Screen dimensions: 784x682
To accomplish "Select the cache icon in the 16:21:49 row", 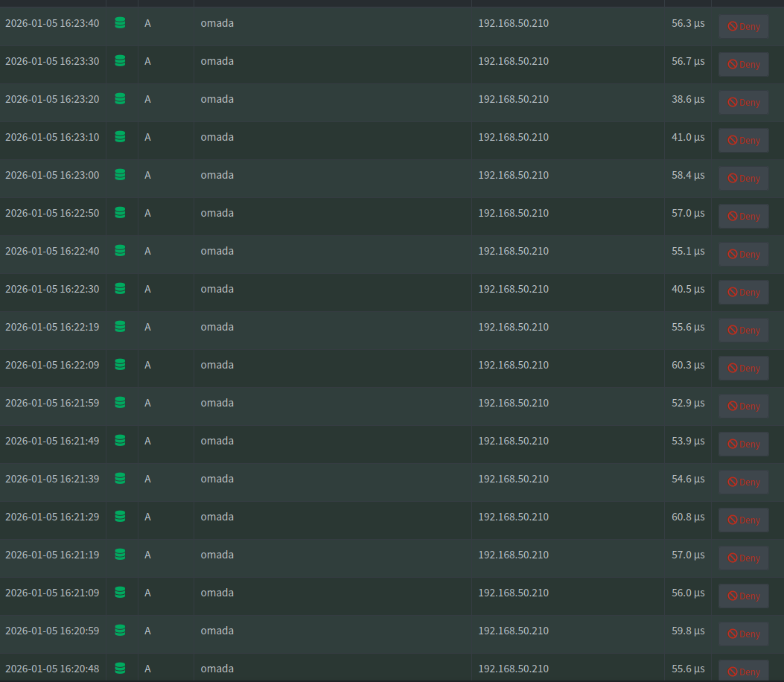I will pyautogui.click(x=120, y=441).
